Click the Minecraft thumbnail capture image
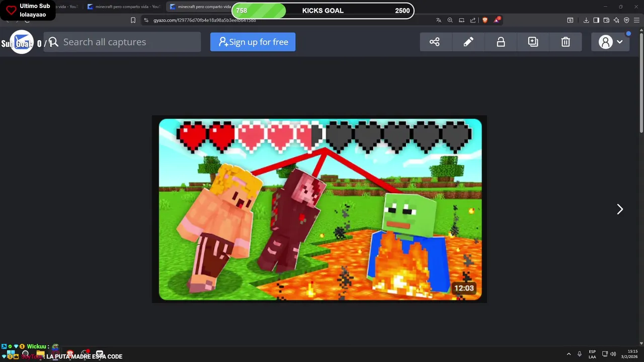Viewport: 644px width, 362px height. coord(320,209)
